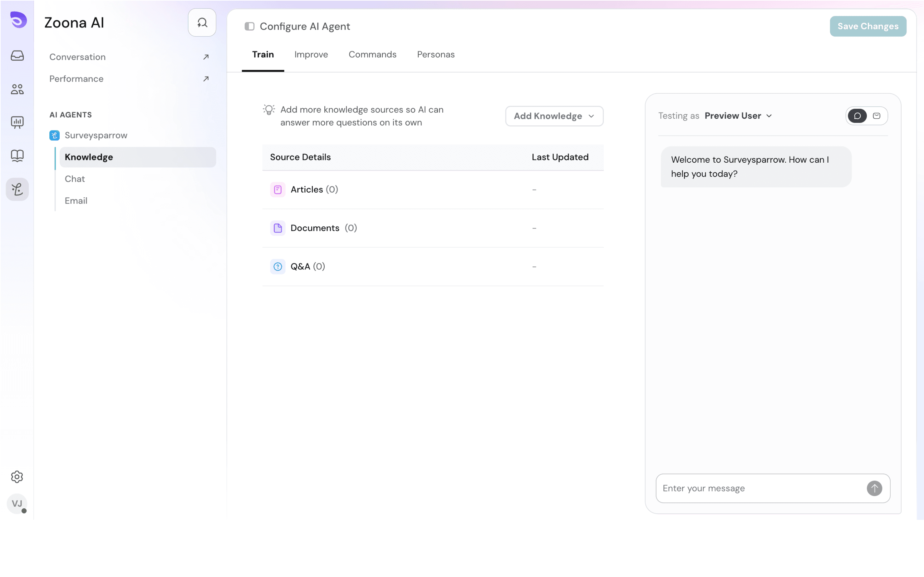
Task: Open the Surveysparrow agent tree item
Action: [96, 135]
